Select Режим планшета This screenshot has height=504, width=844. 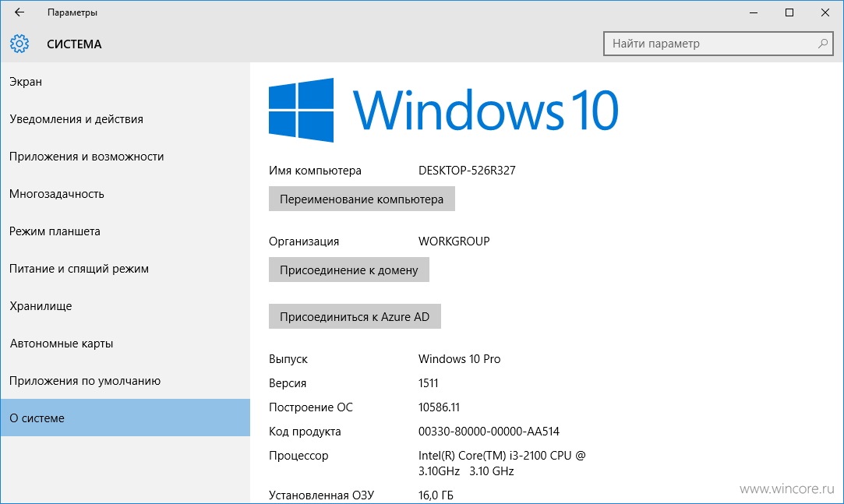(125, 231)
